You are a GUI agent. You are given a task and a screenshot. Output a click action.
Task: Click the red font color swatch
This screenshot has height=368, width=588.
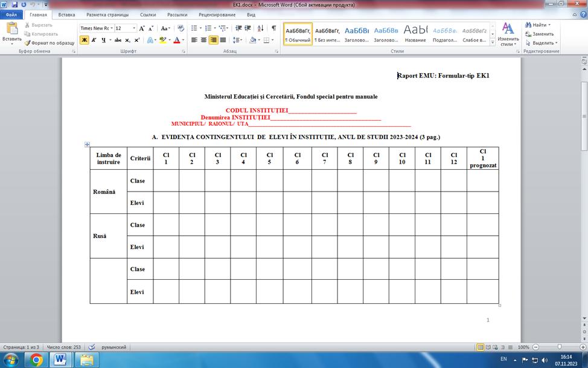click(x=177, y=40)
